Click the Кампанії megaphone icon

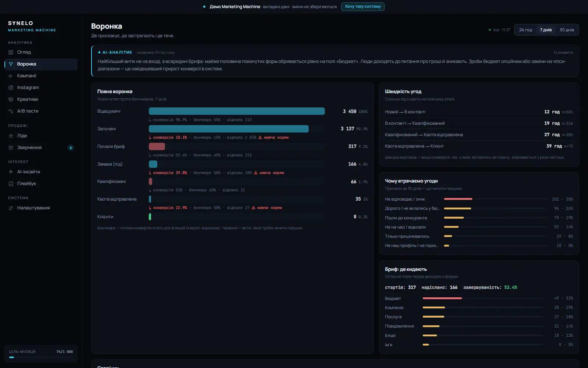11,76
